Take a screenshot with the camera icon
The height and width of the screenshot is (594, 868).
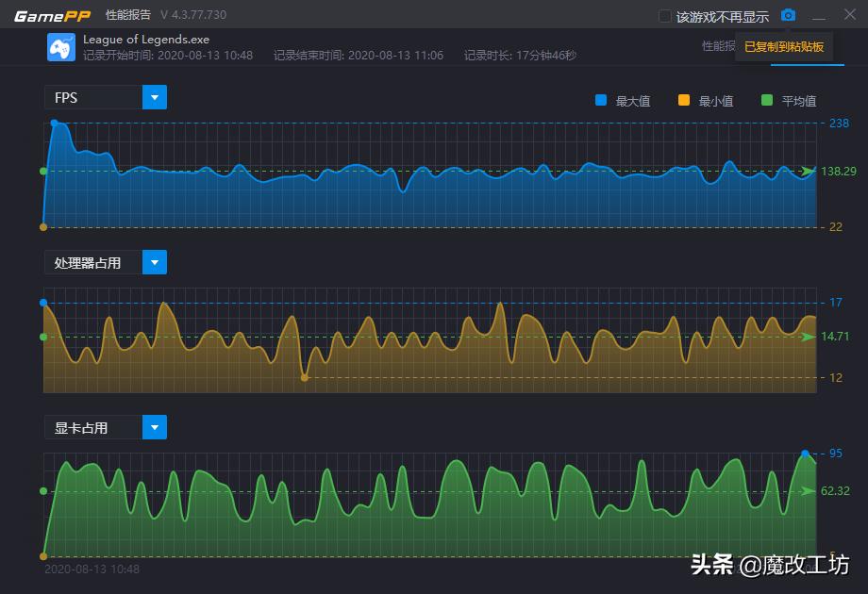[788, 15]
